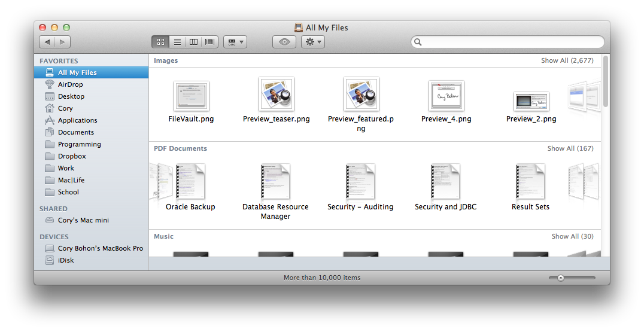Open the item arrangement dropdown

(x=235, y=42)
